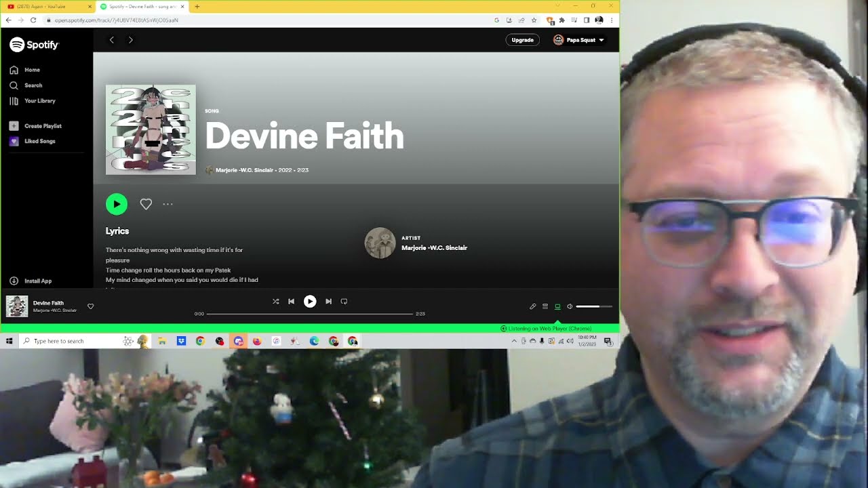Click the Spotify logo in the sidebar
Image resolution: width=868 pixels, height=488 pixels.
(34, 45)
